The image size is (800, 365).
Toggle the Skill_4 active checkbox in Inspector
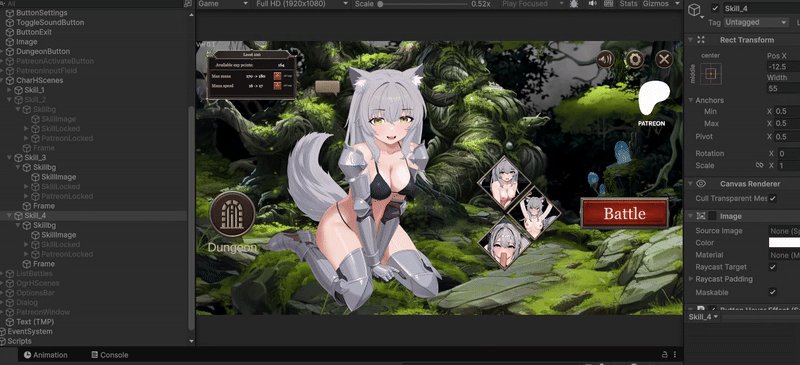715,8
